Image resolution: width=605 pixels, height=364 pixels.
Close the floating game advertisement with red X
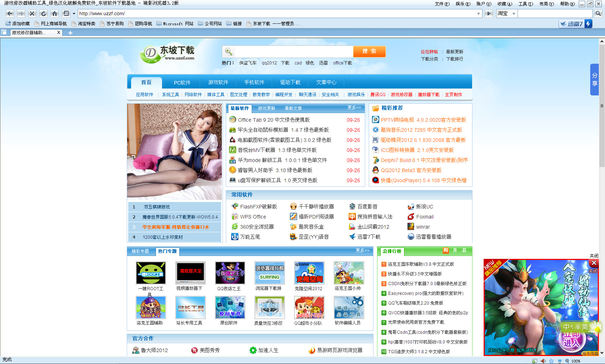[594, 263]
